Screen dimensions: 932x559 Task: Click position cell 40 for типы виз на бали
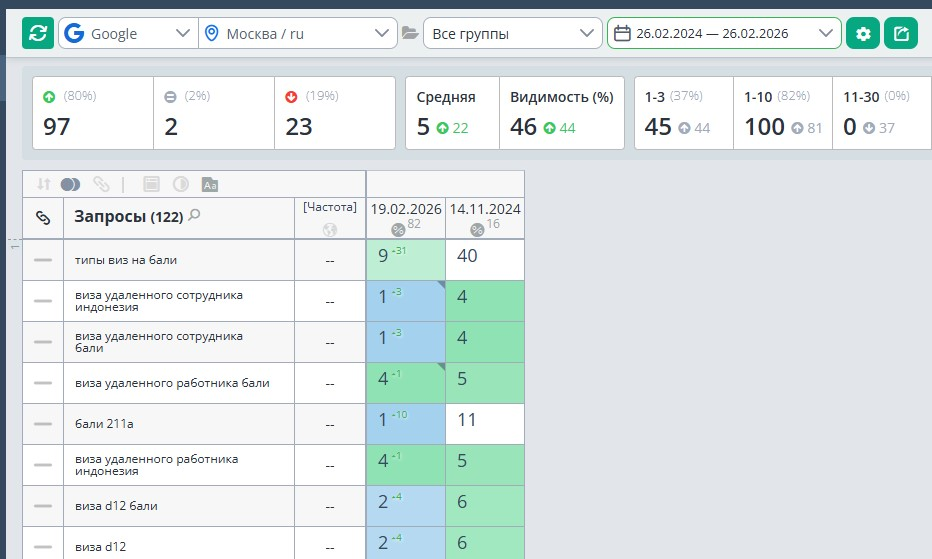pyautogui.click(x=485, y=260)
